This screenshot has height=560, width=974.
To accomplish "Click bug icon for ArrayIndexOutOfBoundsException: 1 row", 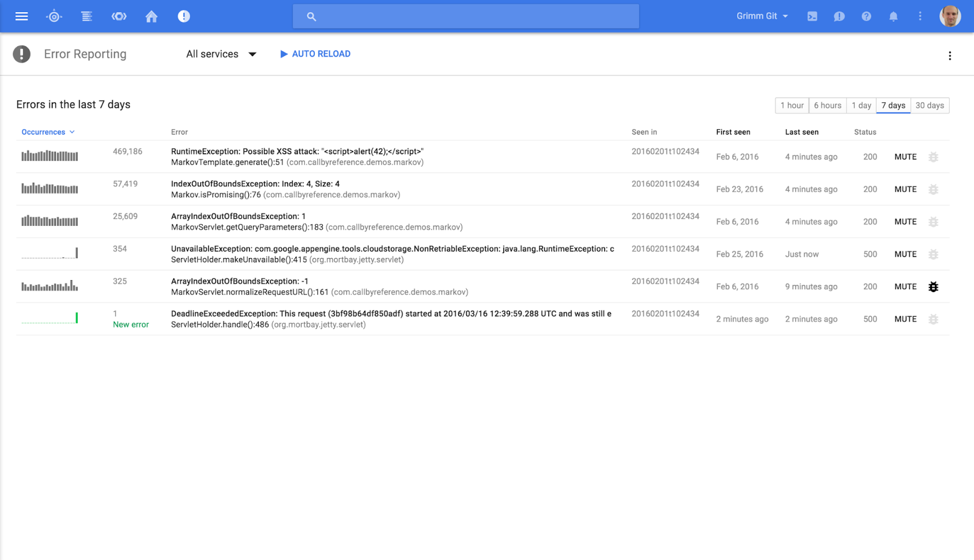I will (x=933, y=222).
